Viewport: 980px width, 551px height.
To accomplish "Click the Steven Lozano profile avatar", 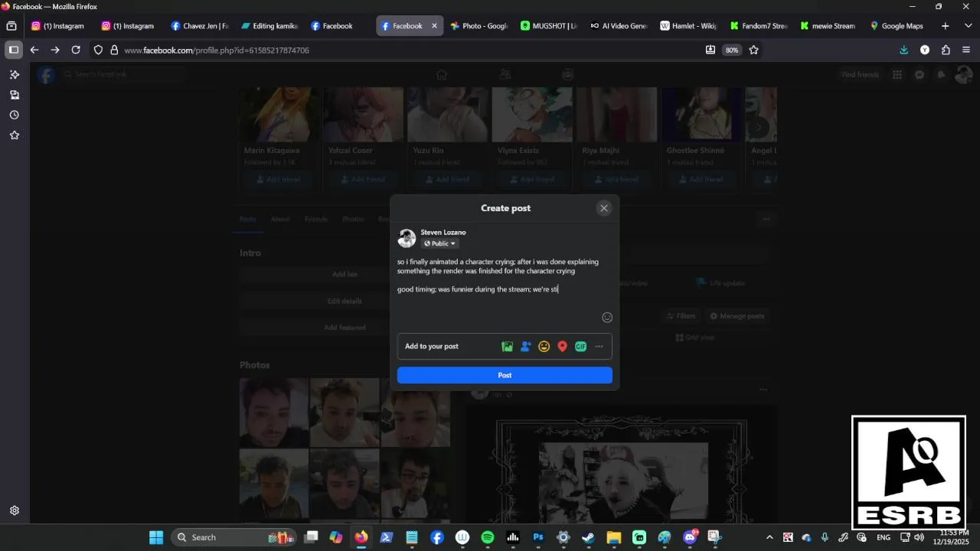I will click(407, 238).
